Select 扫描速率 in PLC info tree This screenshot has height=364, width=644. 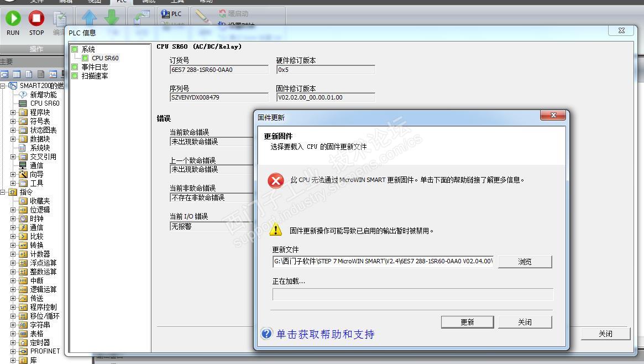point(95,76)
